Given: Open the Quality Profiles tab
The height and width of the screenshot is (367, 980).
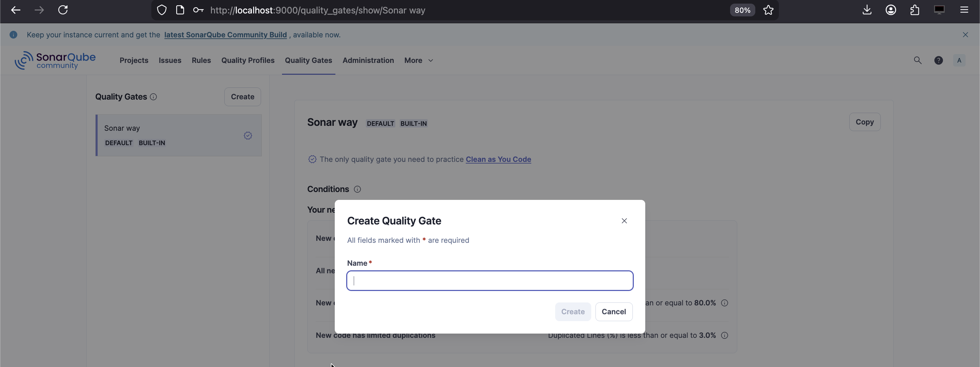Looking at the screenshot, I should (x=248, y=60).
